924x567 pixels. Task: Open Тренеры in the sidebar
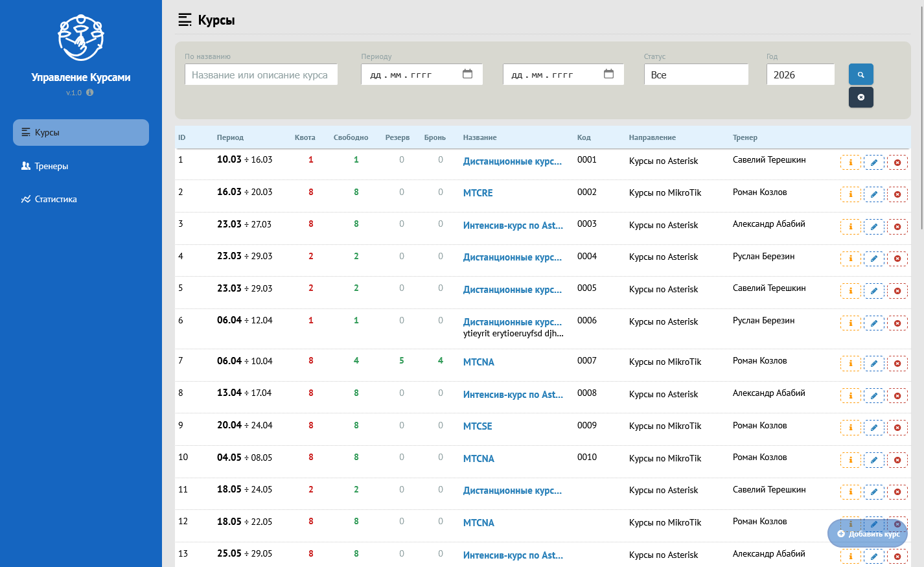(51, 166)
